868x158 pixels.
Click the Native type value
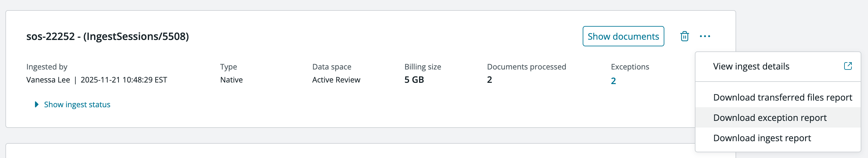click(x=231, y=80)
